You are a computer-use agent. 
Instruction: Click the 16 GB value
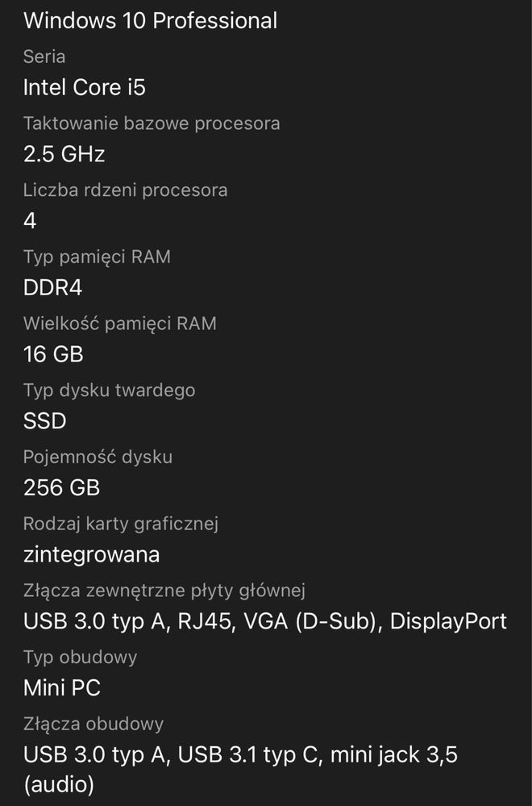pyautogui.click(x=53, y=354)
